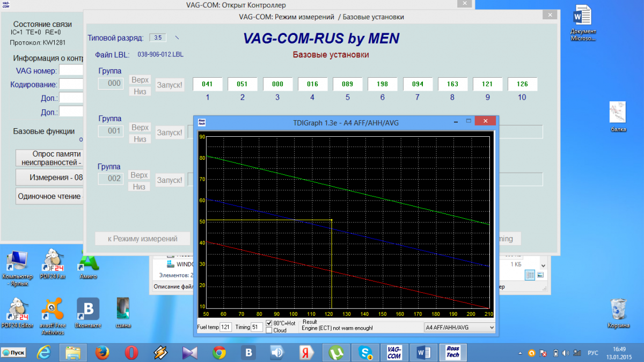This screenshot has height=362, width=644.
Task: Open Internet Explorer from the taskbar
Action: click(44, 352)
